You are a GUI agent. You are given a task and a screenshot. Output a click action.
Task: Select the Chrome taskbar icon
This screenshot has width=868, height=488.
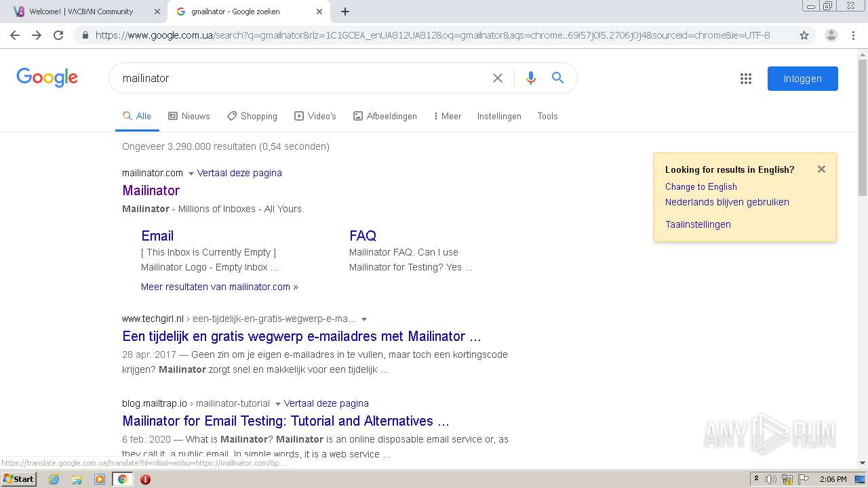click(x=123, y=479)
